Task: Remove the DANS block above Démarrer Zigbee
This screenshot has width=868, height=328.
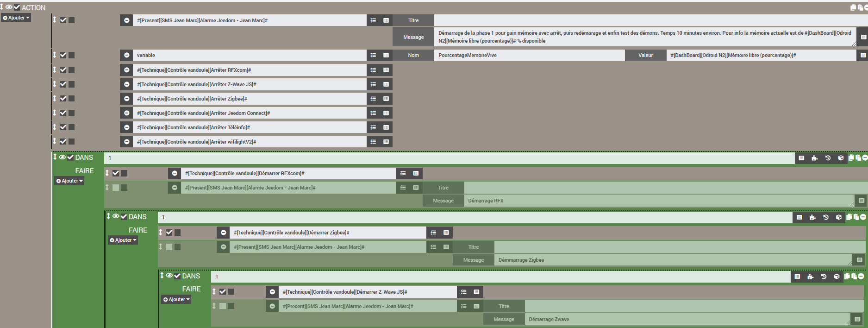Action: click(863, 217)
